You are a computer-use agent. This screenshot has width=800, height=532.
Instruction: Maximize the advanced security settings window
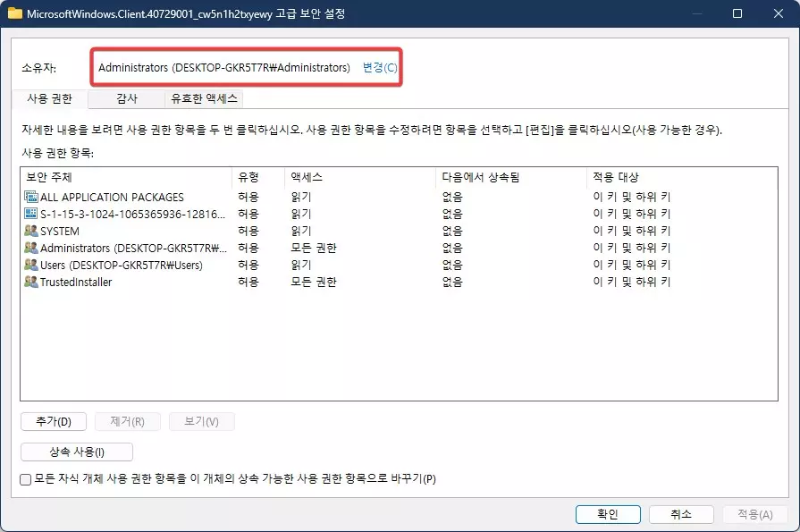click(737, 13)
